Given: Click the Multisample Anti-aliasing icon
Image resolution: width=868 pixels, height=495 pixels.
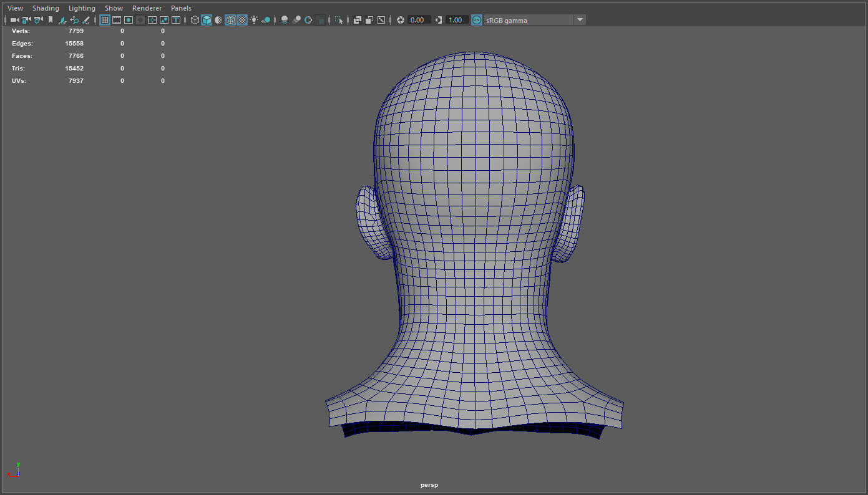Looking at the screenshot, I should tap(308, 20).
